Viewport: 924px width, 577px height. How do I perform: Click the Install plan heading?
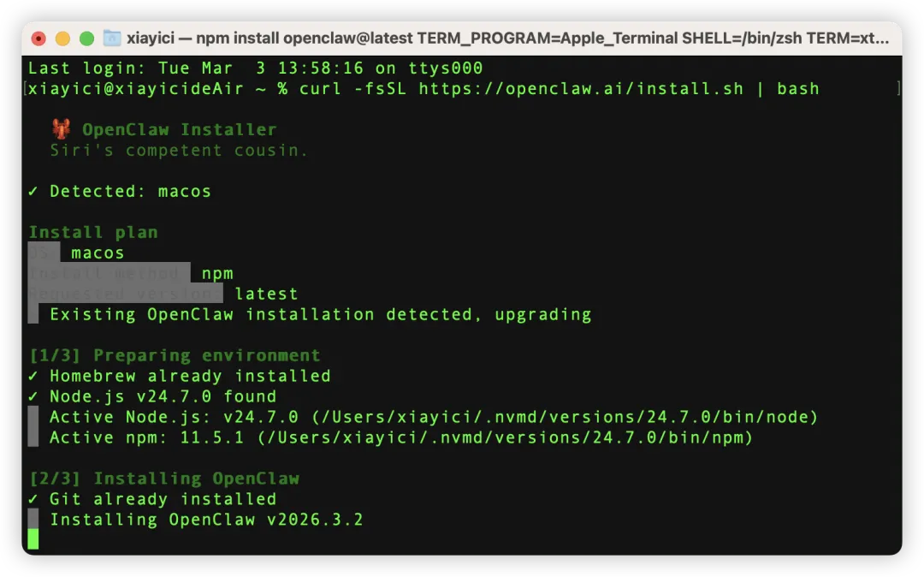pyautogui.click(x=93, y=232)
